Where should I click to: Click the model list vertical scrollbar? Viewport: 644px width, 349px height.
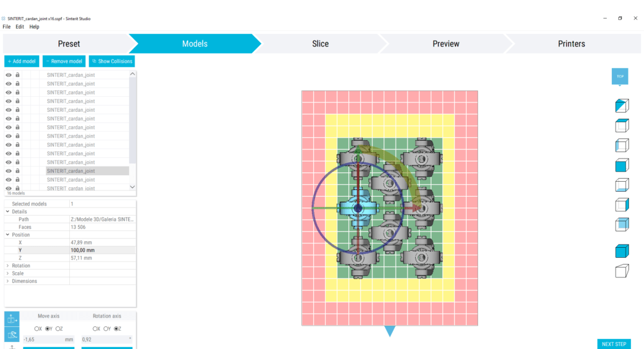point(132,126)
